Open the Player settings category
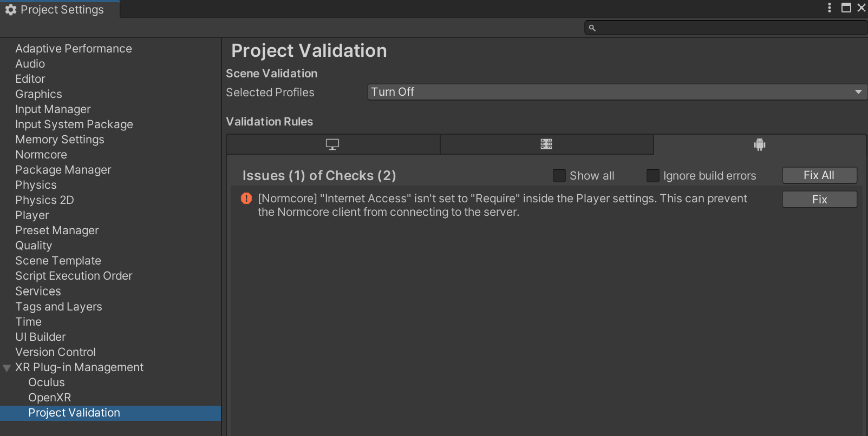This screenshot has width=868, height=436. pos(32,215)
